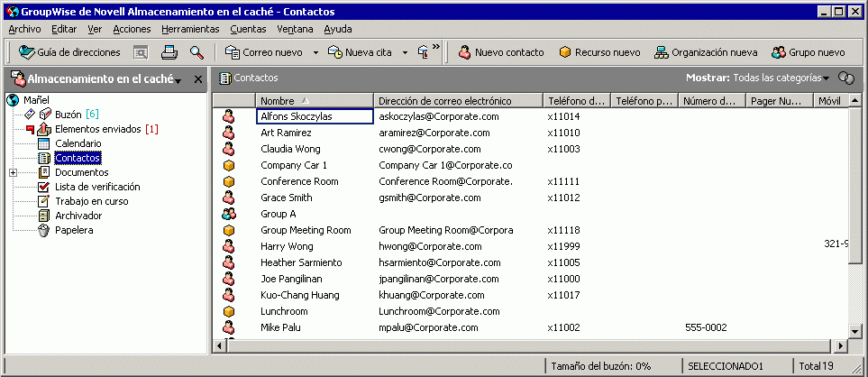868x377 pixels.
Task: Click the magnifying glass search icon
Action: [196, 52]
